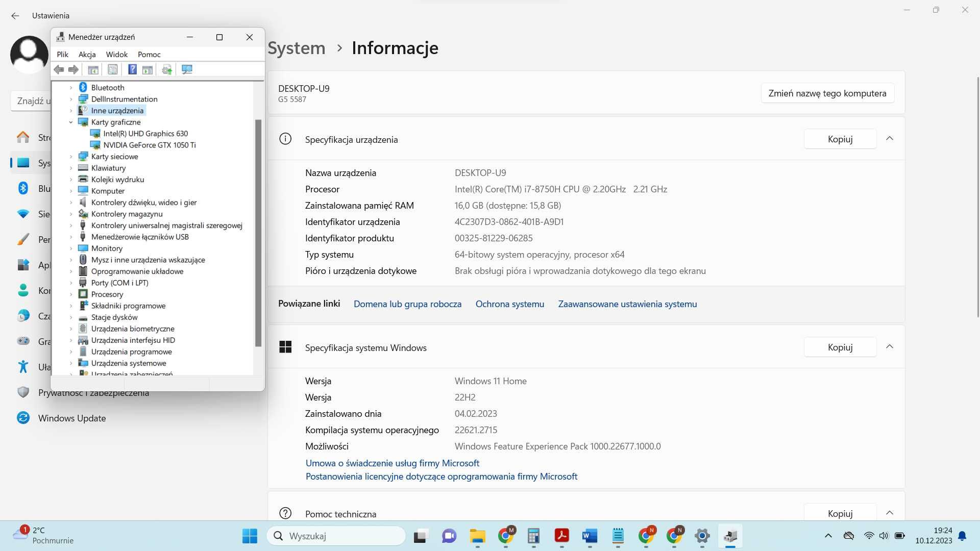
Task: Click the taskbar Wyszukaj search box
Action: point(336,536)
